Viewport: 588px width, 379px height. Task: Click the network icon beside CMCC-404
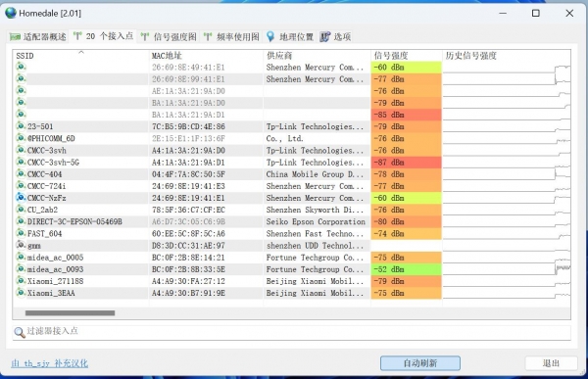click(21, 174)
